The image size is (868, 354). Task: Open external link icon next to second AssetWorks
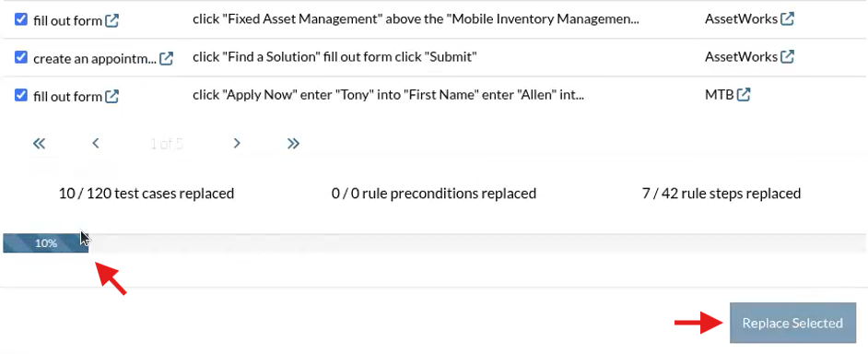click(x=787, y=56)
